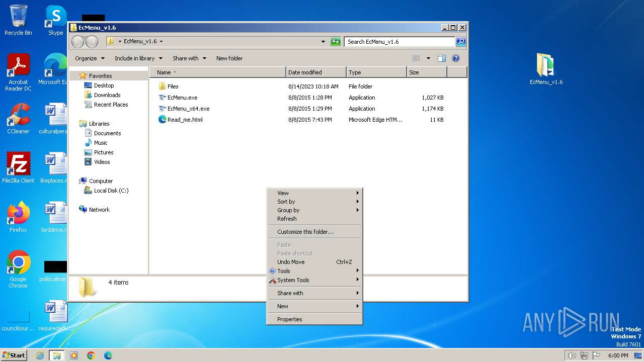Open Internet Explorer from taskbar
Screen dimensions: 644x362
(40, 355)
